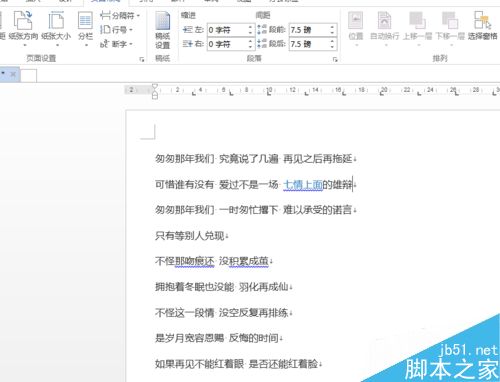The image size is (500, 382).
Task: Click the 自动换行 wrap text button
Action: point(384,28)
